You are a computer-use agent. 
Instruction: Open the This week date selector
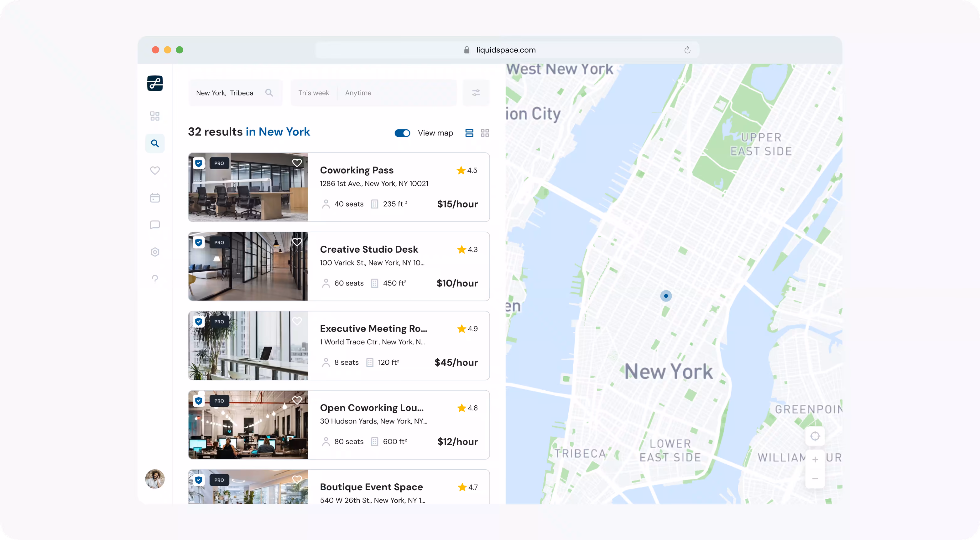click(314, 93)
